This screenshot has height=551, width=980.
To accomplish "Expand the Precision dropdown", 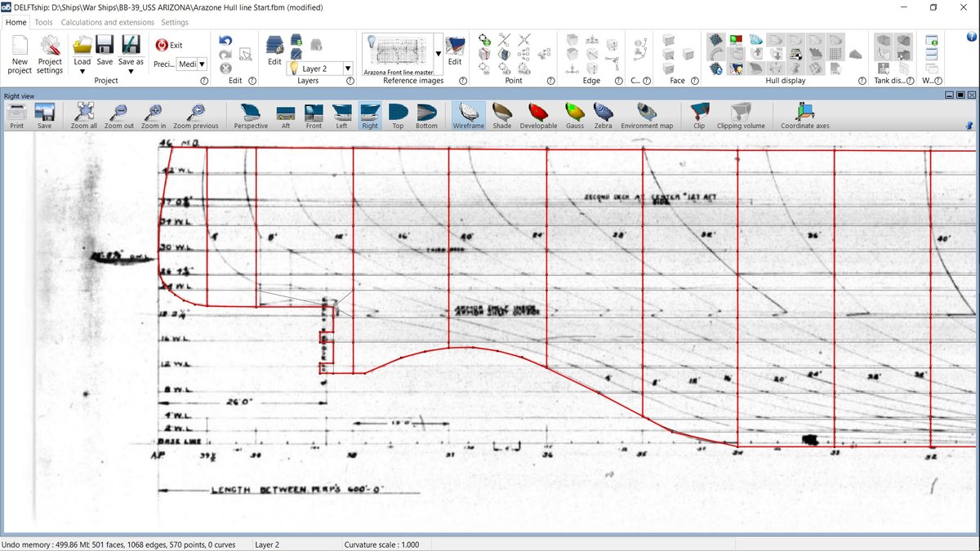I will [x=202, y=64].
